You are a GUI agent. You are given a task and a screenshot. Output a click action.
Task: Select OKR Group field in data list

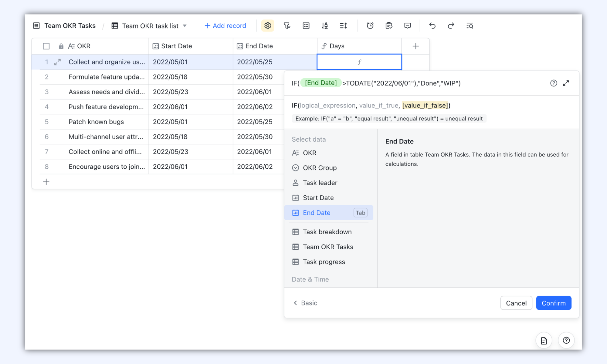pos(329,168)
